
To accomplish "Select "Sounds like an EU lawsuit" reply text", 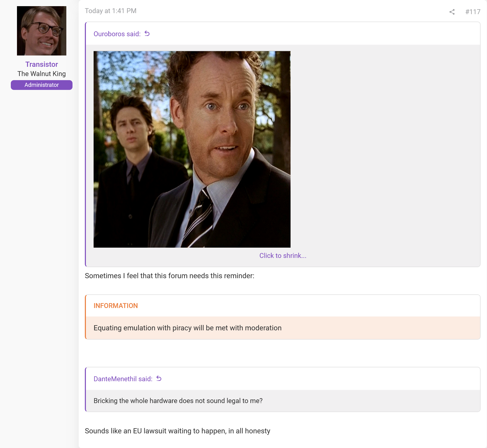I will point(177,431).
